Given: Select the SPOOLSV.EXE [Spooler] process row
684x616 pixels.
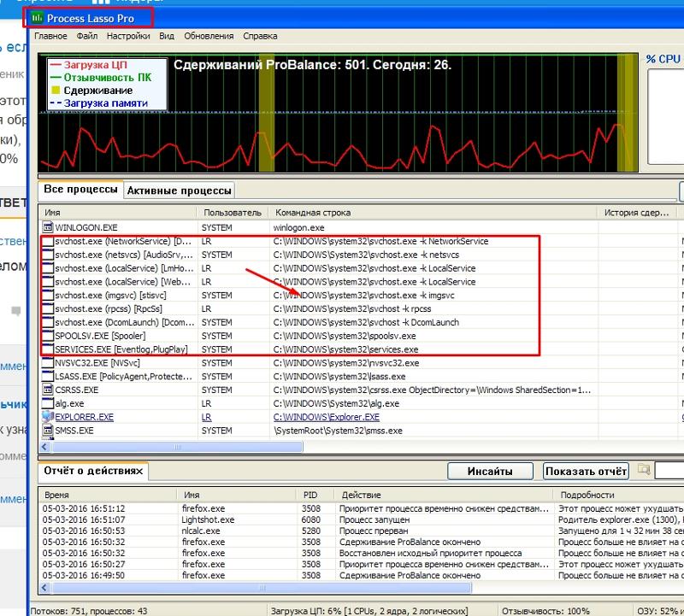Looking at the screenshot, I should pyautogui.click(x=120, y=336).
